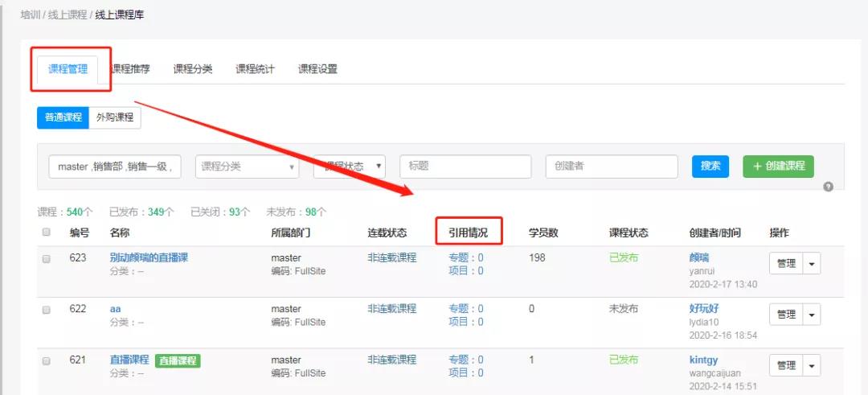Click the 管理 button for course 622

786,315
